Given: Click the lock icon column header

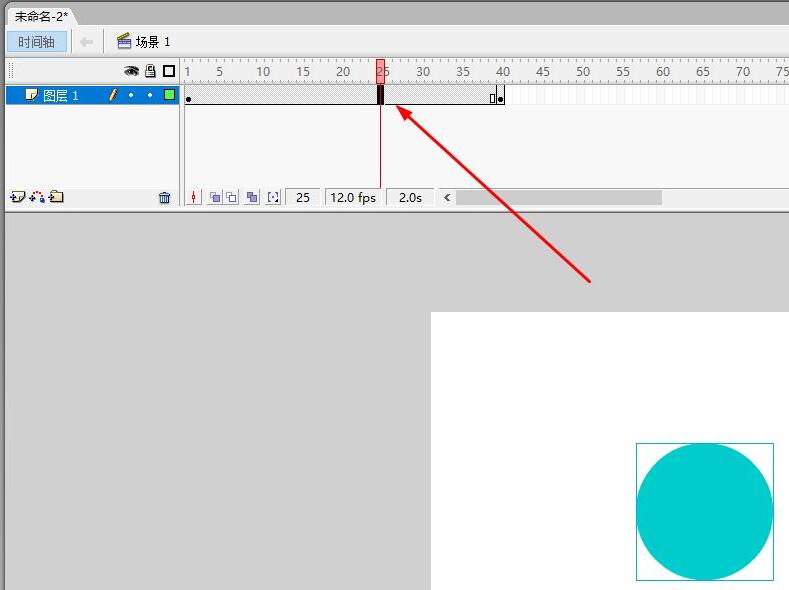Looking at the screenshot, I should point(150,71).
